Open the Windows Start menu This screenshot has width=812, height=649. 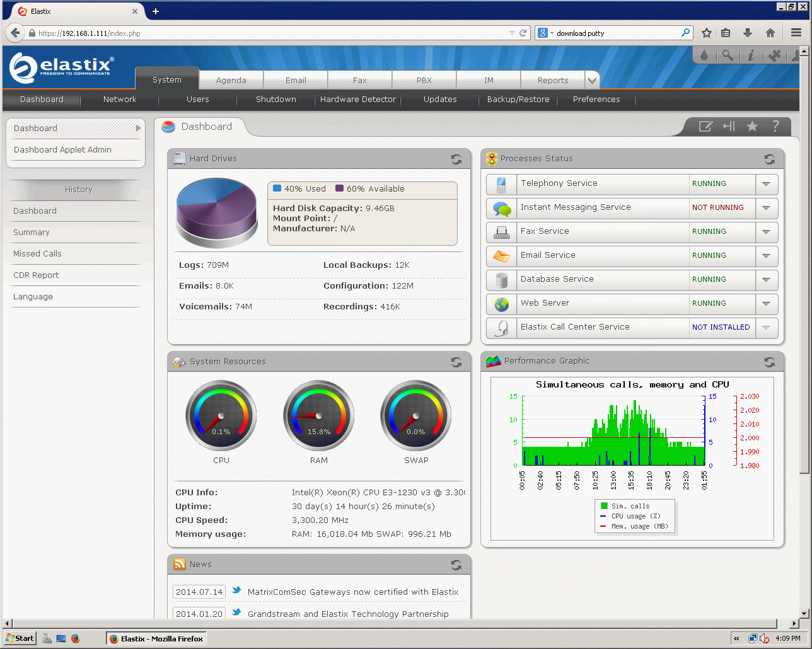coord(20,638)
